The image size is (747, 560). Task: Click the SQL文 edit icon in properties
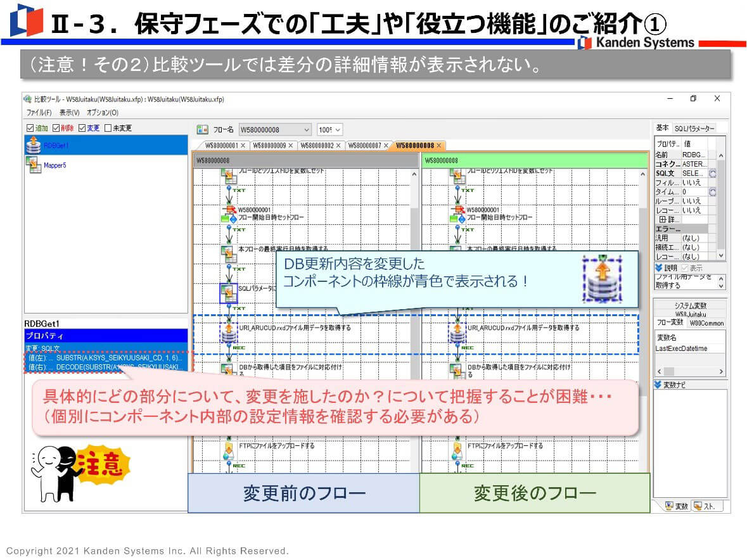pos(712,173)
